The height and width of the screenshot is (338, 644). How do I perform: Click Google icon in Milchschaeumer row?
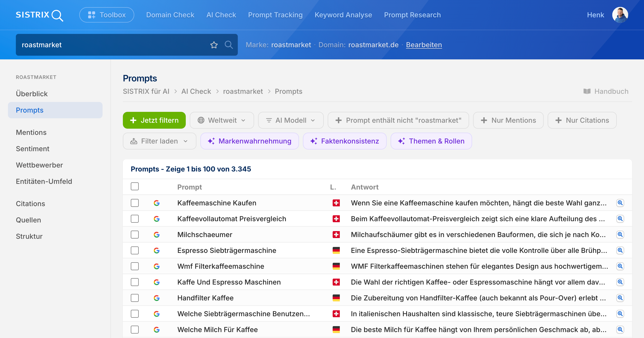click(157, 235)
